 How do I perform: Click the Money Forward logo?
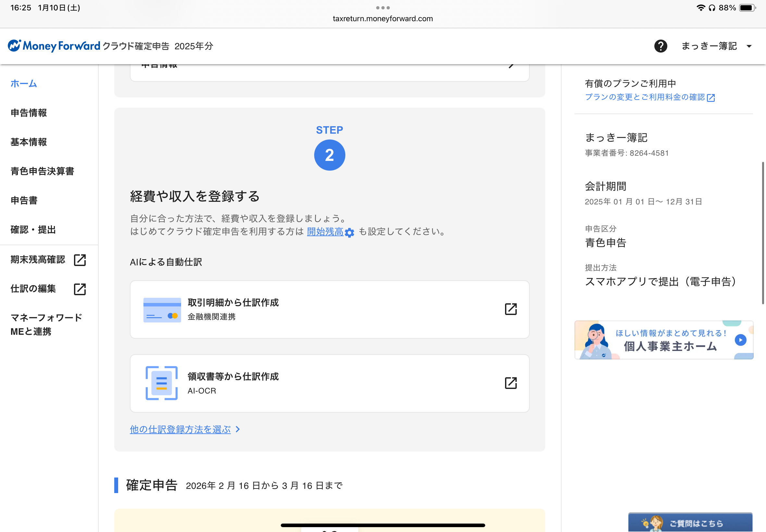[54, 46]
